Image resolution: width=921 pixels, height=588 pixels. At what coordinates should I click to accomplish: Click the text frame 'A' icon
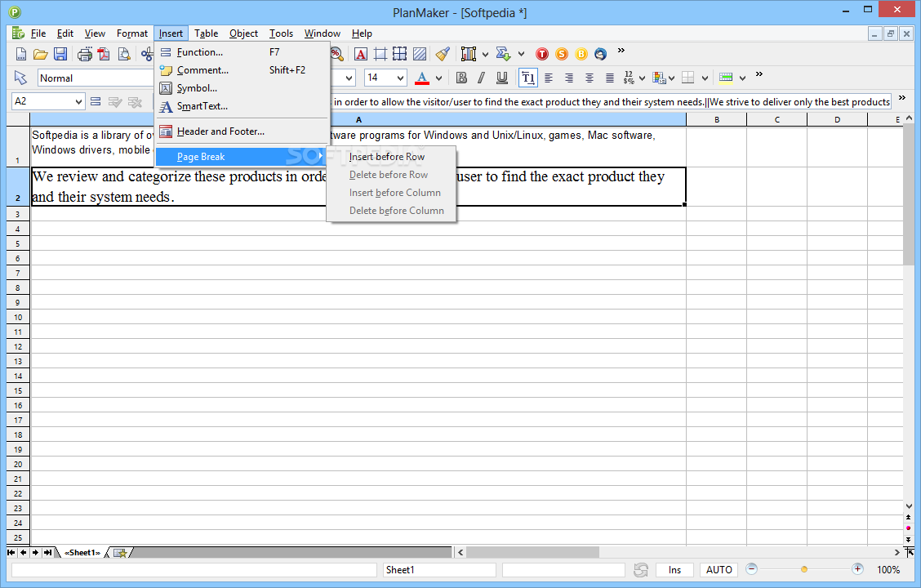point(361,55)
